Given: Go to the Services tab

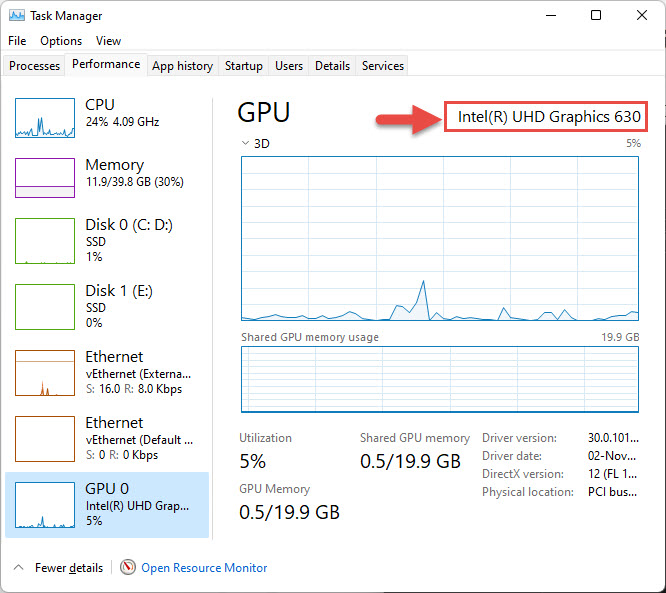Looking at the screenshot, I should (x=383, y=66).
